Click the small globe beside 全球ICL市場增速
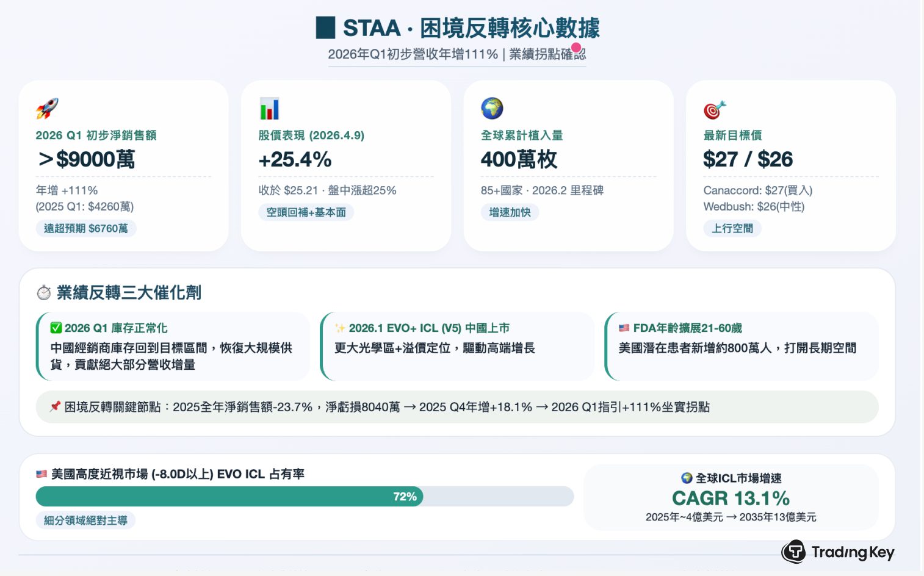Screen dimensions: 924x576 [x=687, y=478]
